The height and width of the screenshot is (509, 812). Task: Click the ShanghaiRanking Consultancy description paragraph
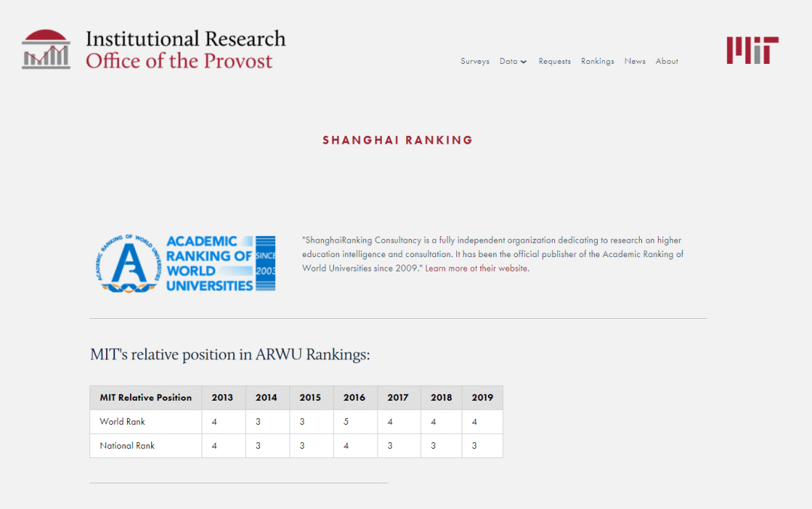(492, 254)
